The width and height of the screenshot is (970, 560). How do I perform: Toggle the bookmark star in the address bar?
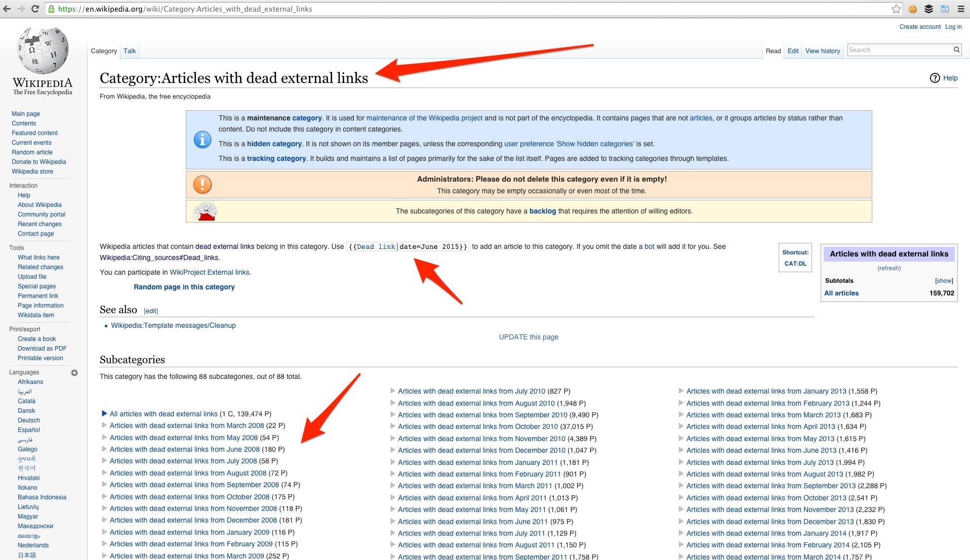(x=896, y=8)
